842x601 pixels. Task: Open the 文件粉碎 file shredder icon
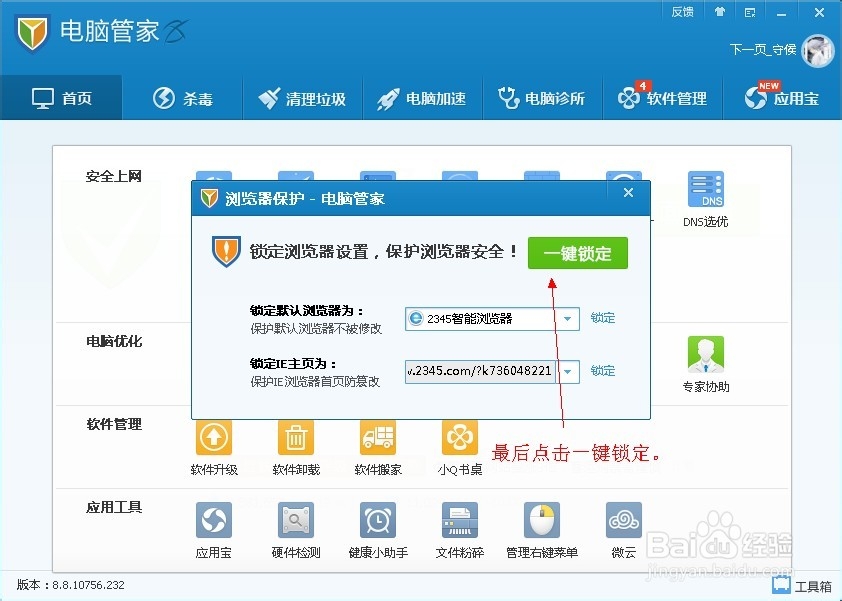(460, 520)
